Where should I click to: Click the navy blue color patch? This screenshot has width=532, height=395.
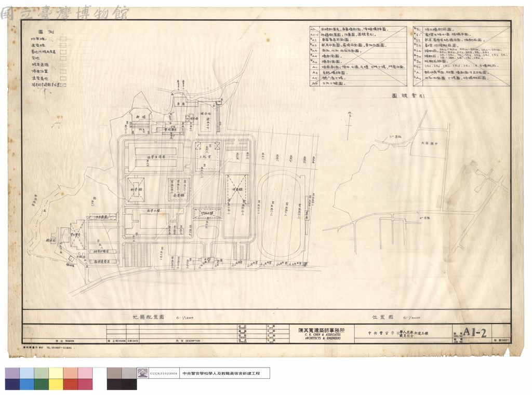click(x=12, y=384)
